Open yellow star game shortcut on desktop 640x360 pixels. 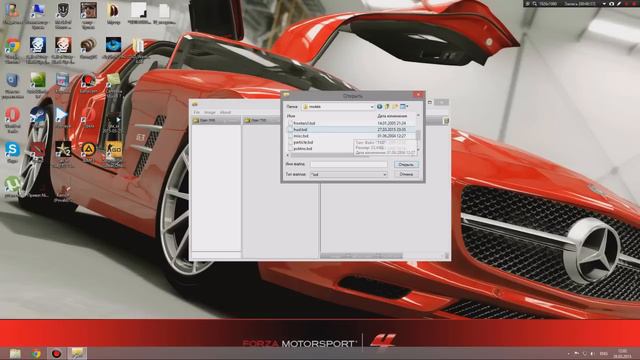[x=63, y=150]
